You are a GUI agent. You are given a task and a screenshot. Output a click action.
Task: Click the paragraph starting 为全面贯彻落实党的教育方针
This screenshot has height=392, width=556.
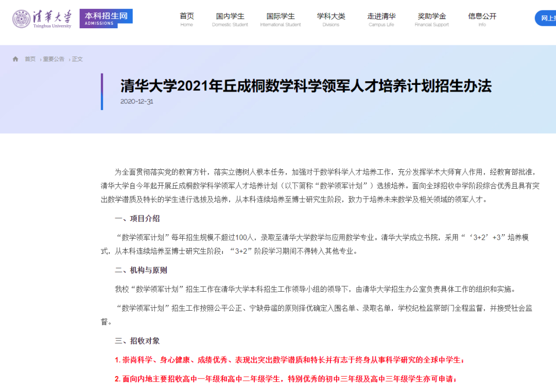320,186
